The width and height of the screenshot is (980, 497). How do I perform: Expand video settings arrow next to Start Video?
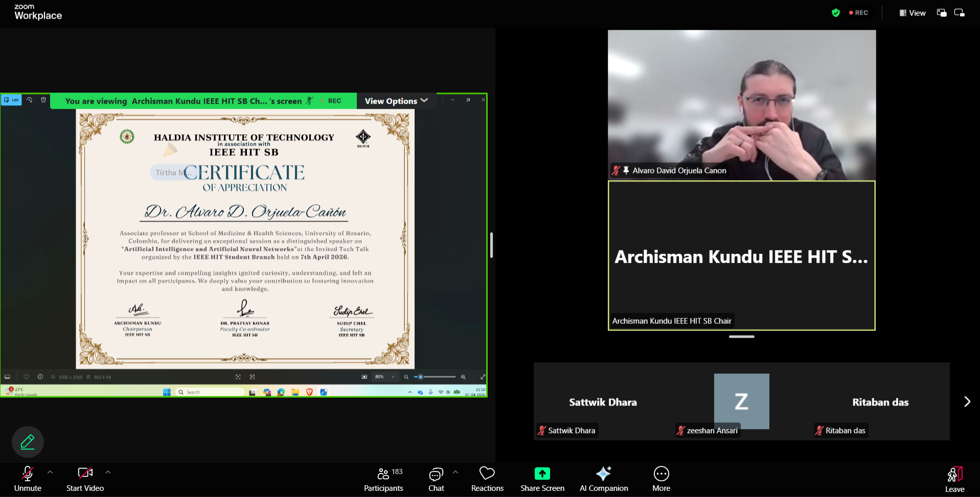point(108,472)
